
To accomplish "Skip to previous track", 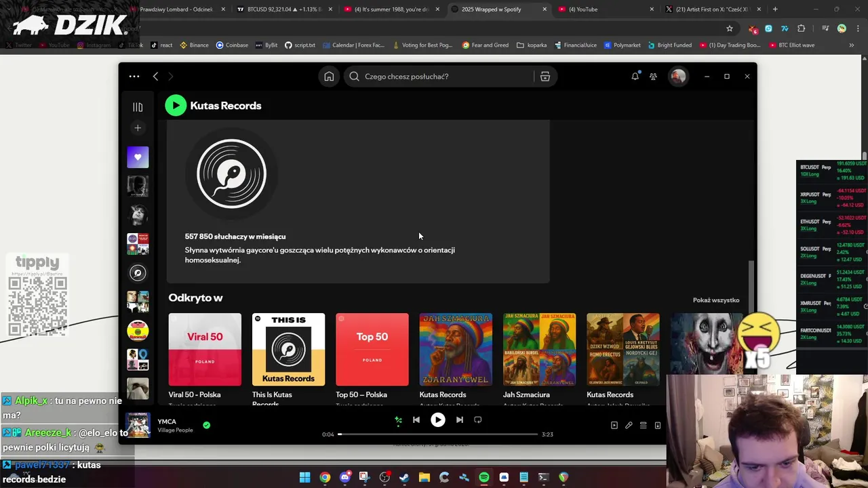I will coord(416,420).
